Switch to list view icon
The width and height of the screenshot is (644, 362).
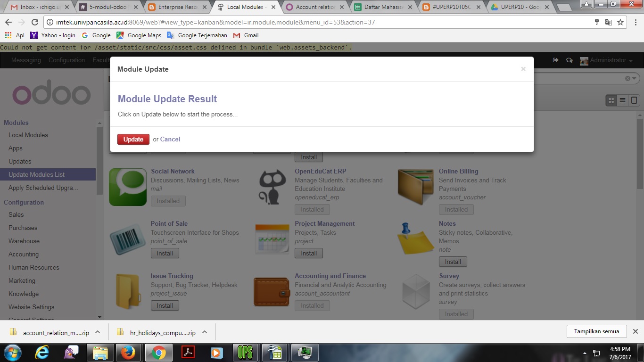tap(622, 100)
